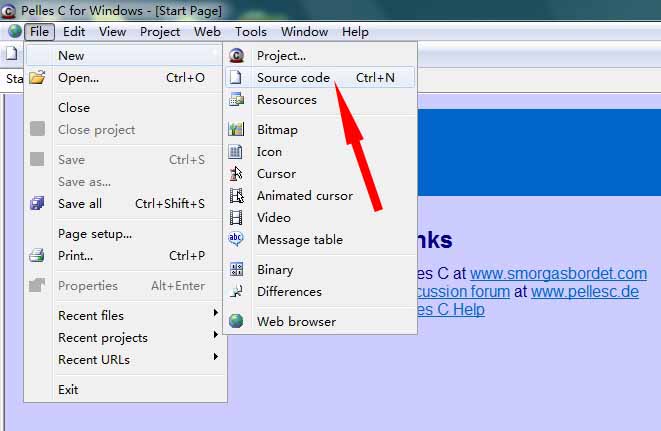Click the Resources icon in submenu
Screen dimensions: 661x431
click(x=236, y=100)
